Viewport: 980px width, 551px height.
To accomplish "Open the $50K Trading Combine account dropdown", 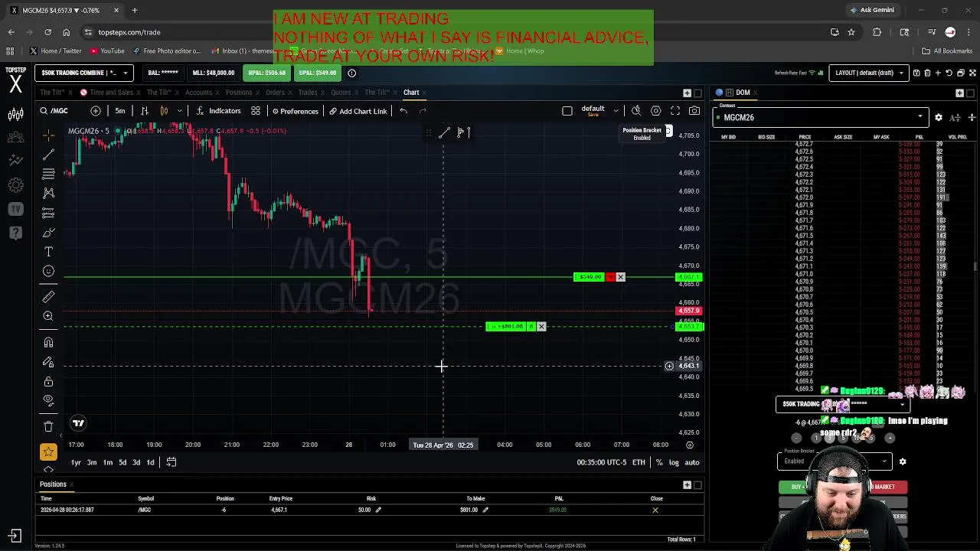I will (x=83, y=73).
